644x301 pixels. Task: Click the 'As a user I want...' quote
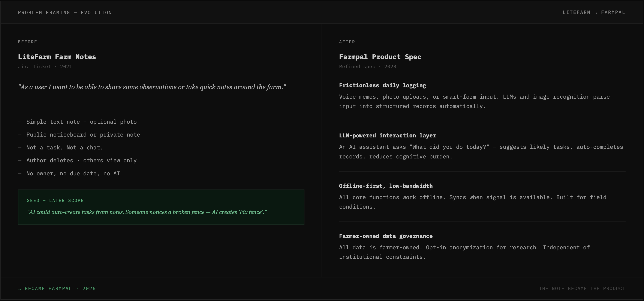click(152, 87)
